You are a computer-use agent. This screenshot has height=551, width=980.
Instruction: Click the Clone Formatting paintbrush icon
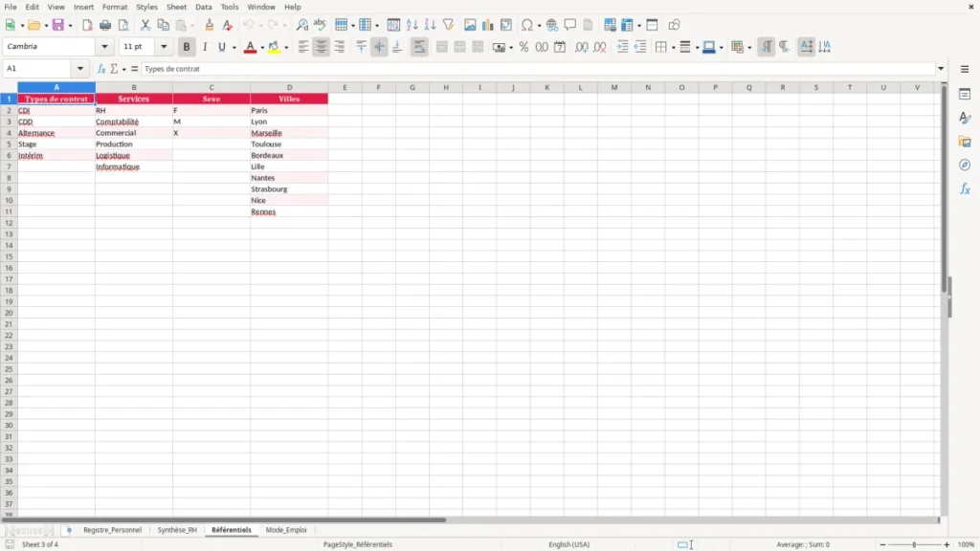point(210,25)
